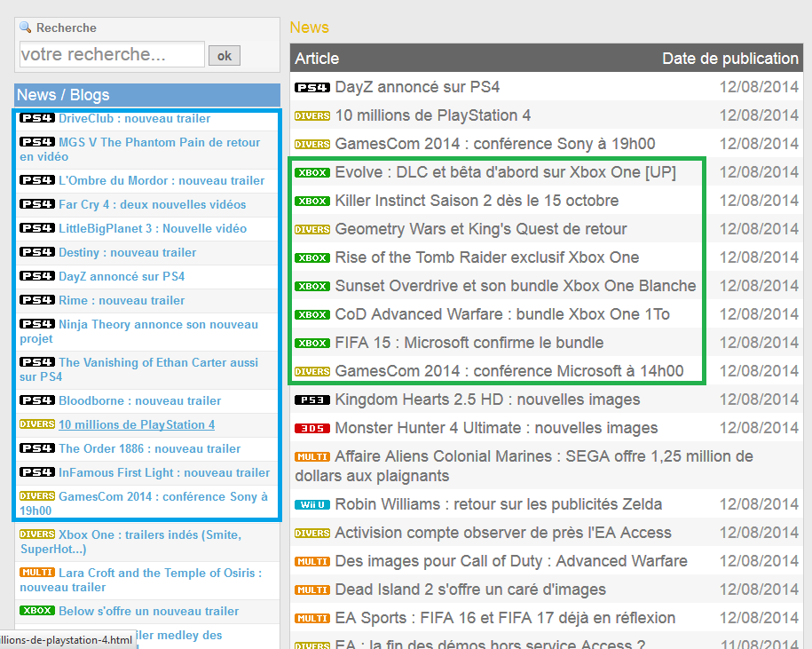812x649 pixels.
Task: Open Dead Island 2 carré d'images article
Action: pyautogui.click(x=470, y=590)
